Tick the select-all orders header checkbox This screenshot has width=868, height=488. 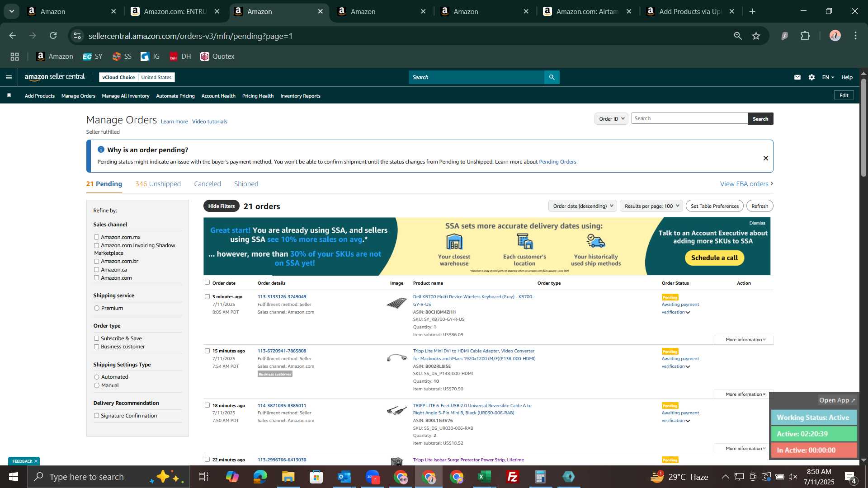click(x=207, y=282)
